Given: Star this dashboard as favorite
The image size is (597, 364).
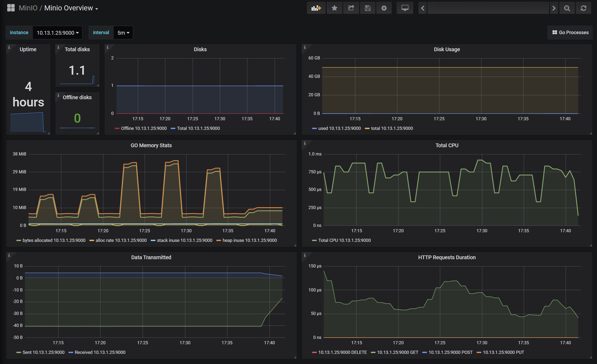Looking at the screenshot, I should tap(334, 8).
